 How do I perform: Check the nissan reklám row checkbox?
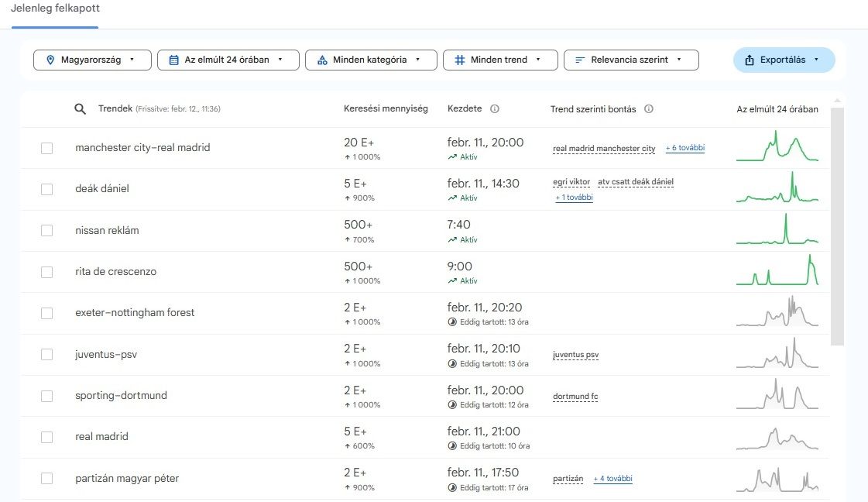[47, 231]
